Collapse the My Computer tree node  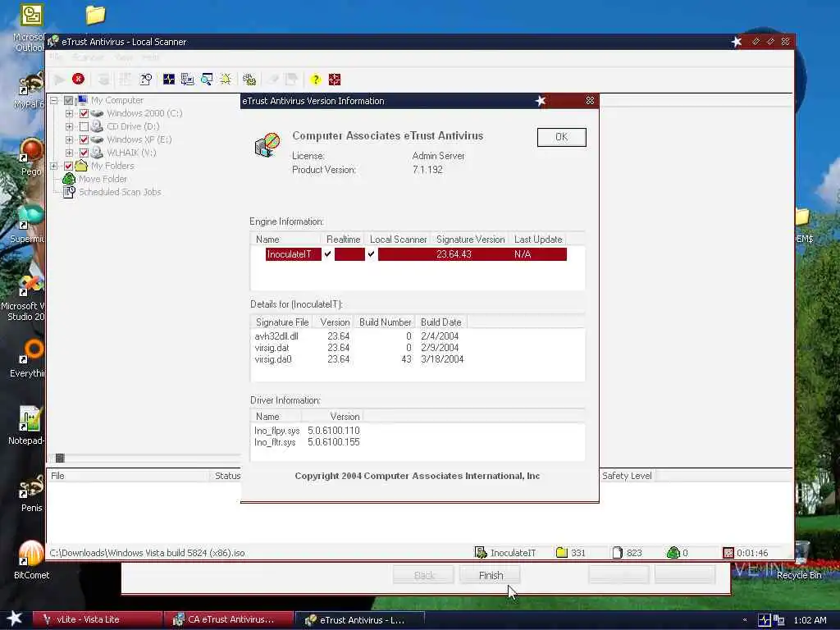(x=53, y=100)
